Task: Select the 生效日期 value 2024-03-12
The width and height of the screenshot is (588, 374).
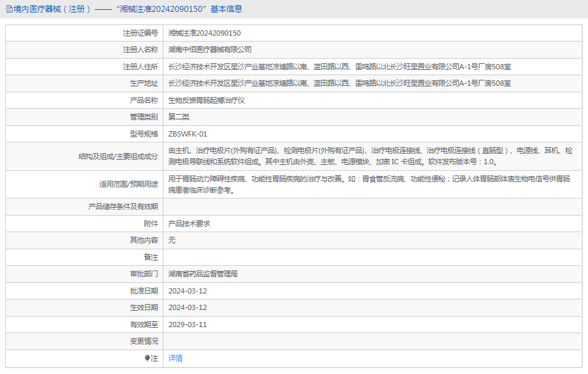Action: click(187, 307)
